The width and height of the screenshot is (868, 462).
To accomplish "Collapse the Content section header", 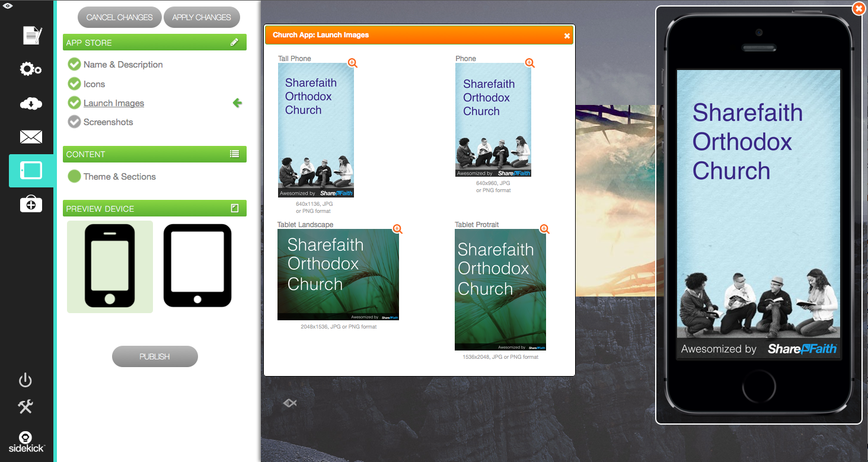I will (x=155, y=154).
